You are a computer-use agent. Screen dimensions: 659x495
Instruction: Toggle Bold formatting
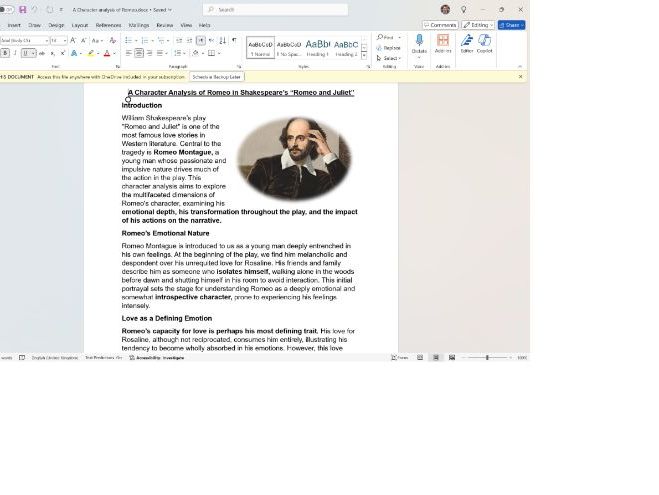pos(5,53)
